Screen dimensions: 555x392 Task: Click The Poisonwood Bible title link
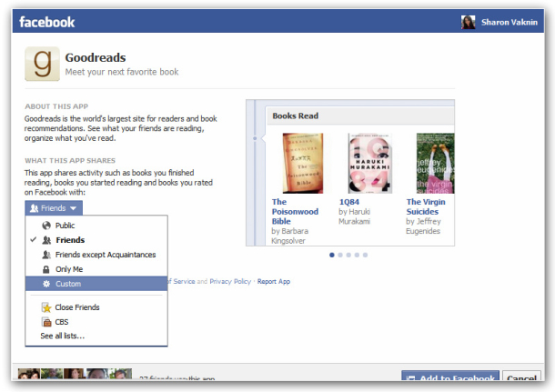tap(295, 212)
